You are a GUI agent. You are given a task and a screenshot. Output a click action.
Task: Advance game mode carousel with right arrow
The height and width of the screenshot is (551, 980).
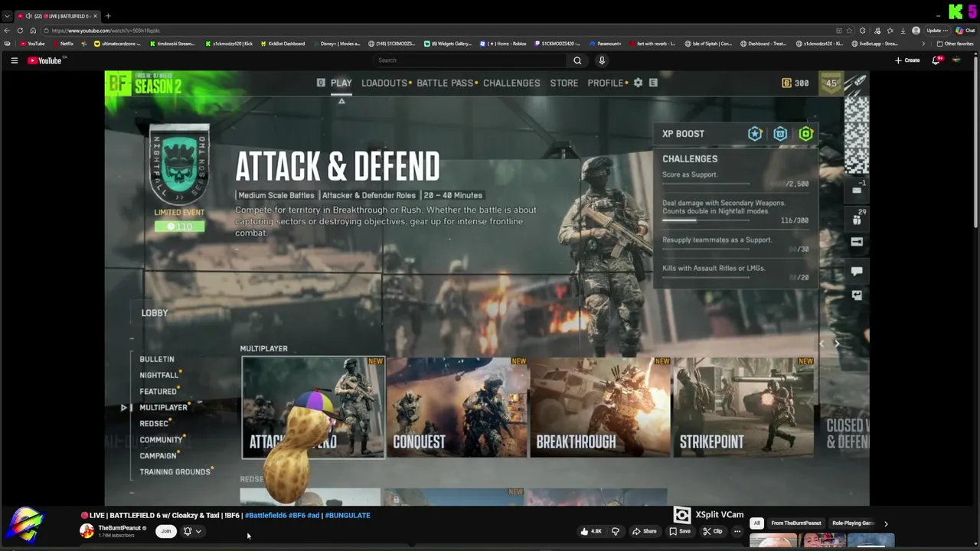coord(837,344)
